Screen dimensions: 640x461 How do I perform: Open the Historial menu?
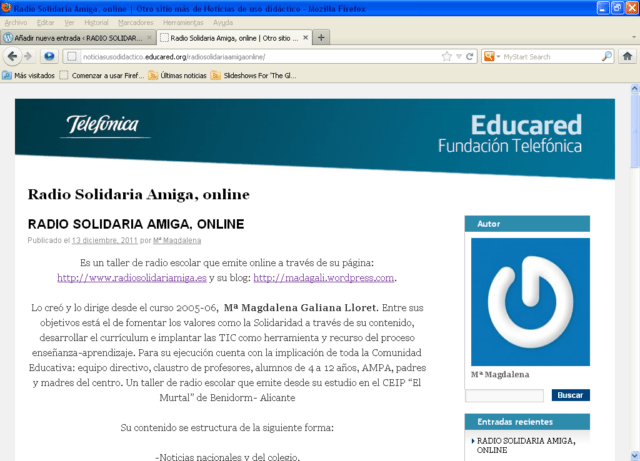(97, 21)
